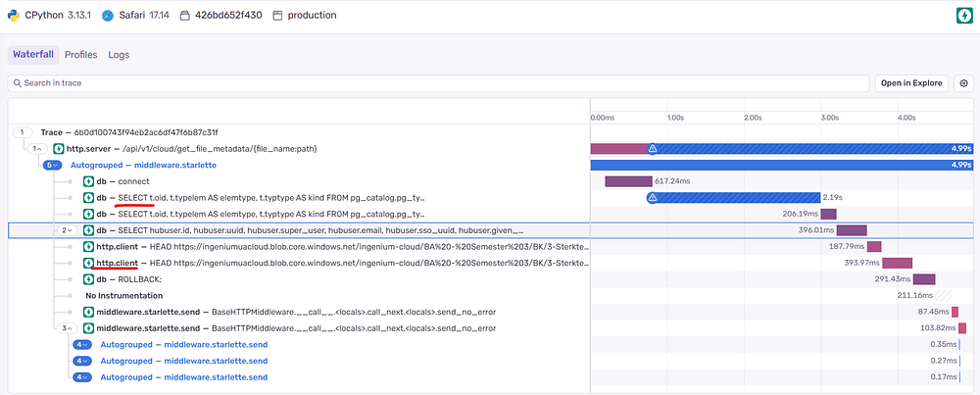The height and width of the screenshot is (395, 980).
Task: Click the green lightning icon top right
Action: click(x=963, y=16)
